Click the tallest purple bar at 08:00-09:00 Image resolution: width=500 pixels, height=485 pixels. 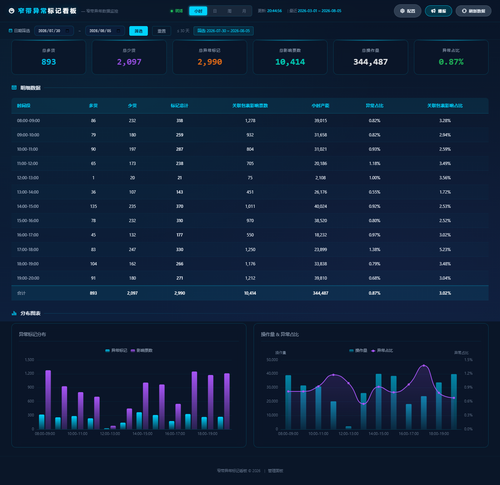pos(48,400)
